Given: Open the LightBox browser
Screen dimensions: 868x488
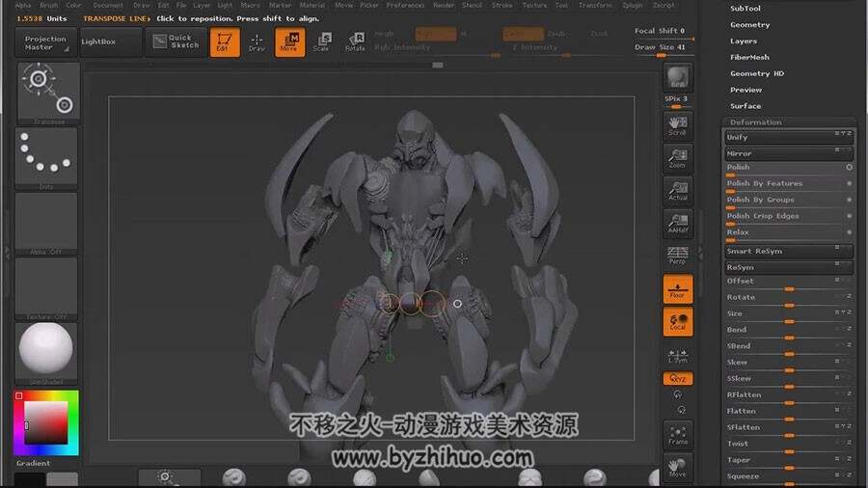Looking at the screenshot, I should (x=111, y=42).
